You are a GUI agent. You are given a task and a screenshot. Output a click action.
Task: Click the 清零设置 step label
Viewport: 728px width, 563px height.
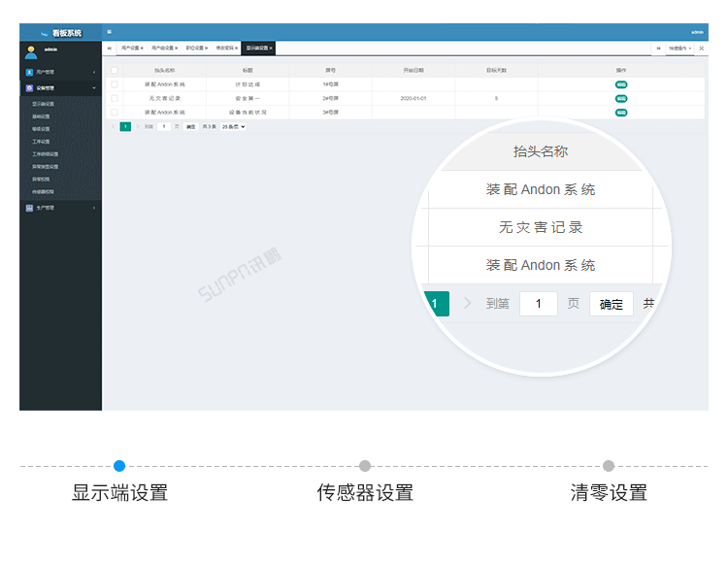(609, 492)
